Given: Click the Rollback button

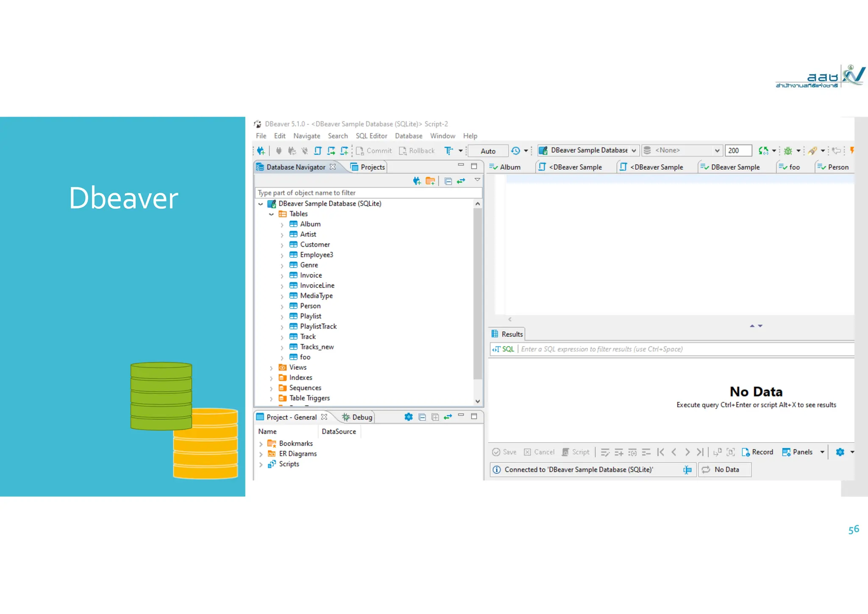Looking at the screenshot, I should coord(417,151).
